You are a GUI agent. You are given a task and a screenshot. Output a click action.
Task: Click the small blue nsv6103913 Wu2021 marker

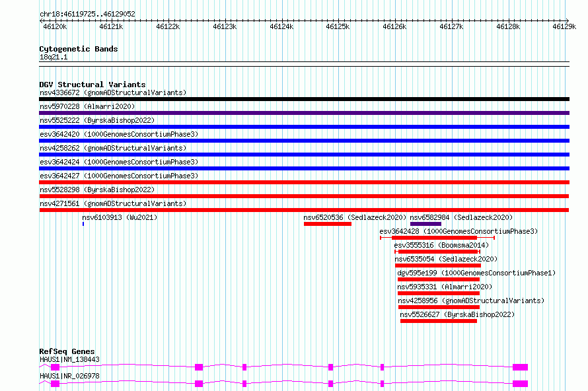pos(83,224)
